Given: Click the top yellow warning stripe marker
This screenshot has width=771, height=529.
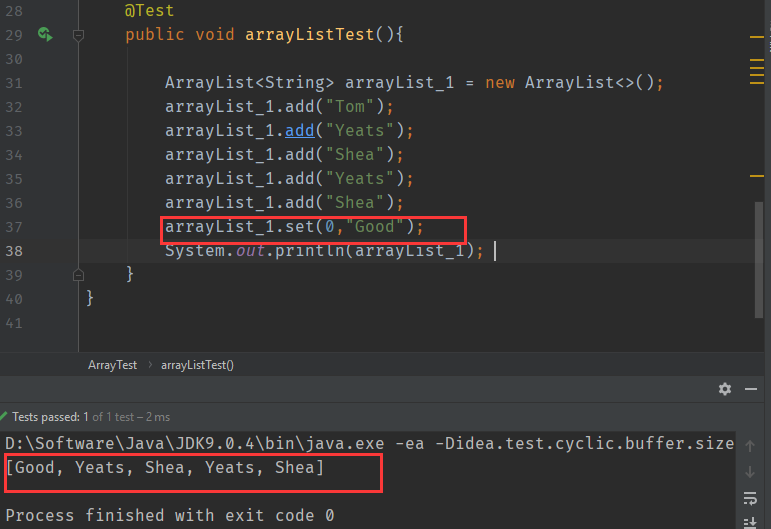Looking at the screenshot, I should pos(757,37).
